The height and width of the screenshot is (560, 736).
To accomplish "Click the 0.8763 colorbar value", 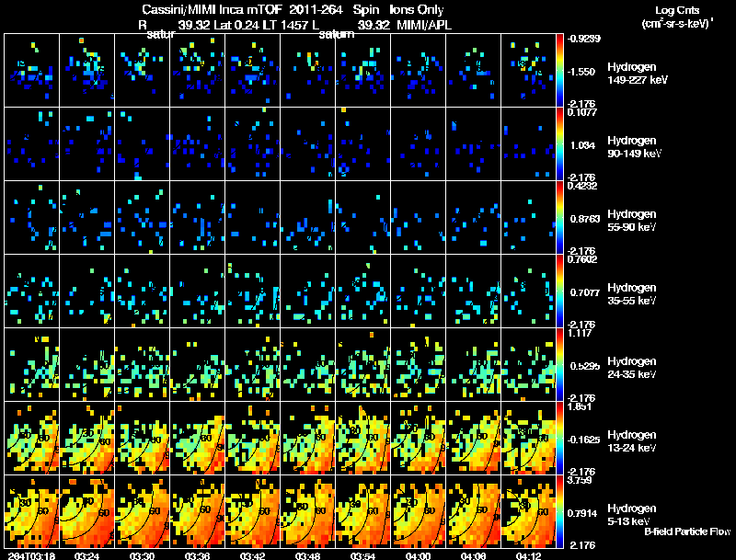I will [x=585, y=219].
